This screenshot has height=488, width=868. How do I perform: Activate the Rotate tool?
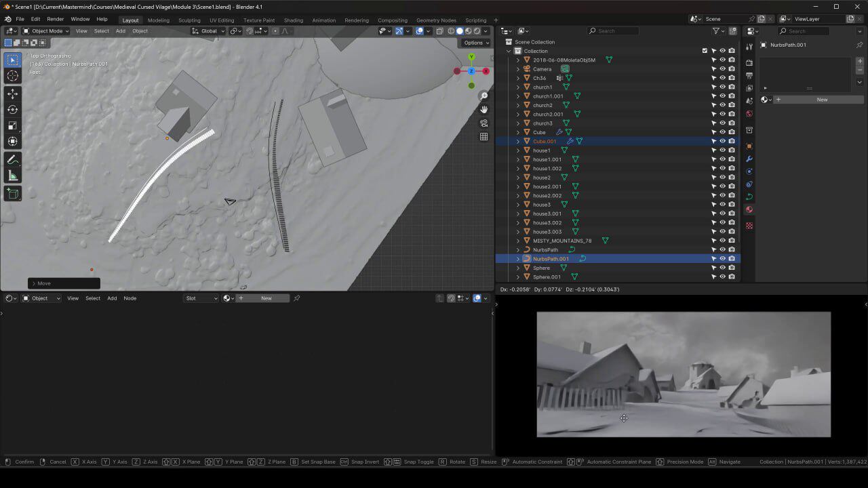[x=12, y=109]
